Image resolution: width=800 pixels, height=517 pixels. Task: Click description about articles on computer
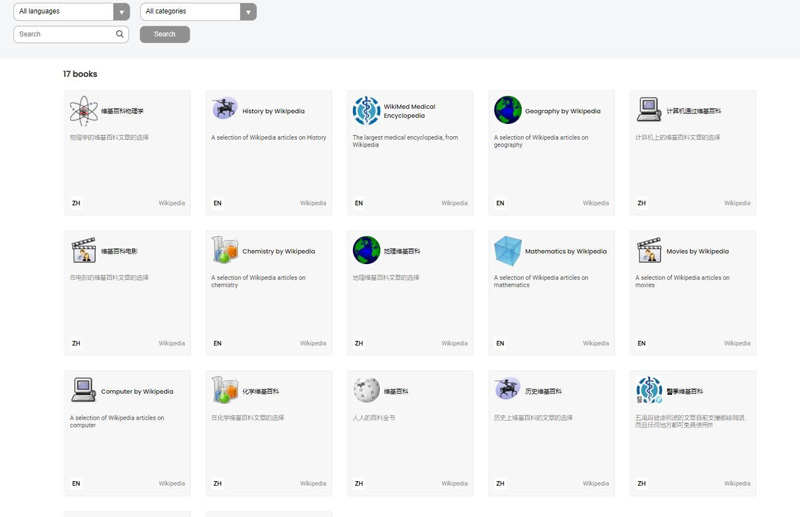click(117, 422)
